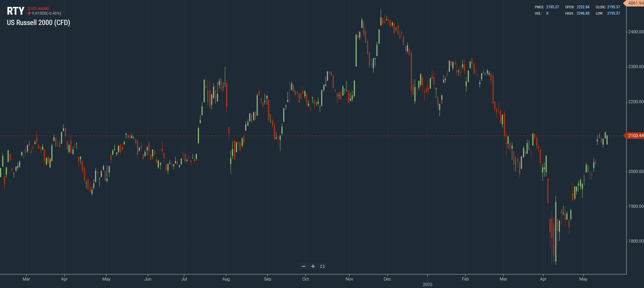644x288 pixels.
Task: Click the CLOSE value 2195.37
Action: (x=613, y=7)
